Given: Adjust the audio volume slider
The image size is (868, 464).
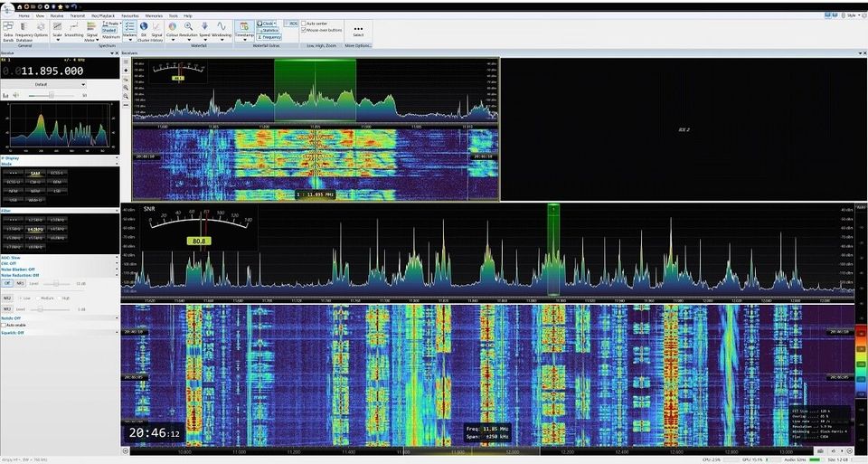Looking at the screenshot, I should [x=52, y=95].
